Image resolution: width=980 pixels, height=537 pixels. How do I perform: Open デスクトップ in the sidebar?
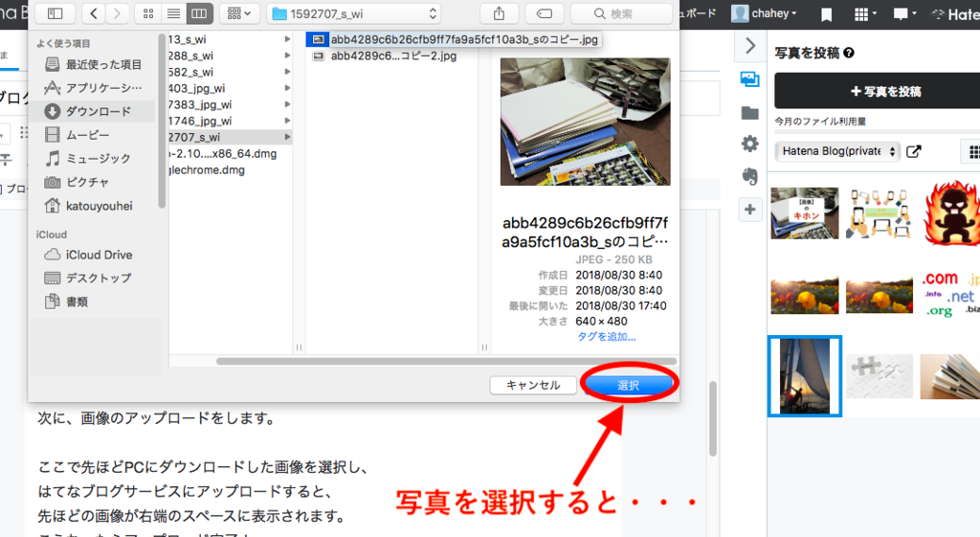pyautogui.click(x=94, y=278)
